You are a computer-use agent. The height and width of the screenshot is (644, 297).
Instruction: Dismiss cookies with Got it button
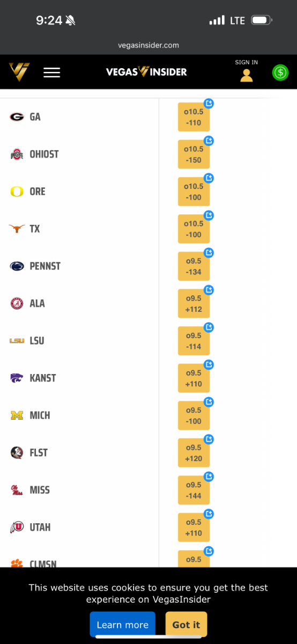[x=186, y=625]
